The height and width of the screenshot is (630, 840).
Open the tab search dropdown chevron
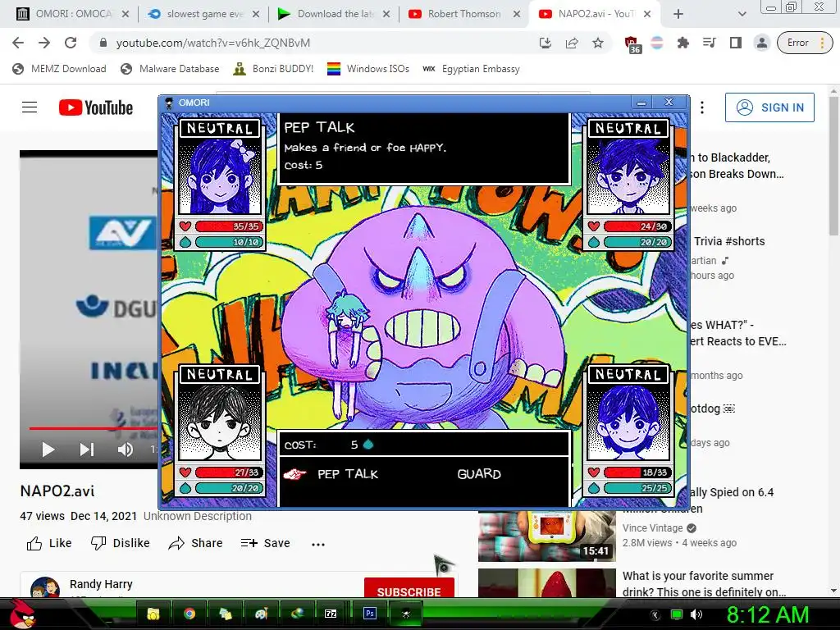(x=742, y=14)
